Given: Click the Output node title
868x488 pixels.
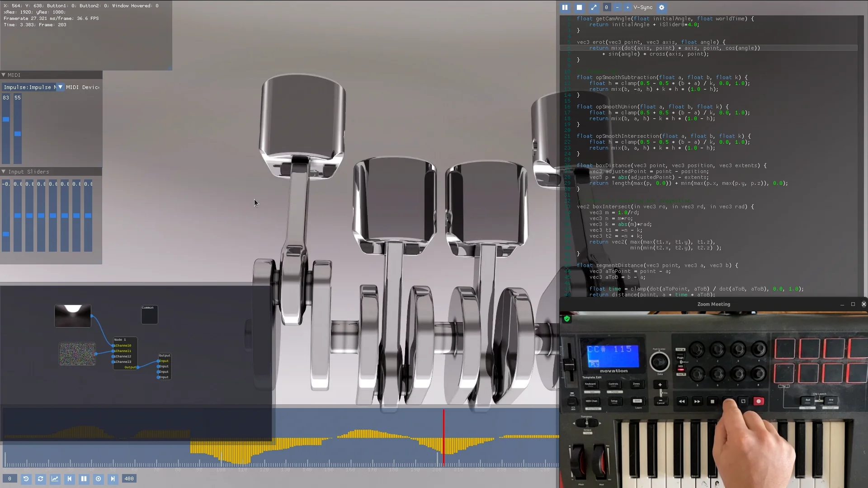Looking at the screenshot, I should [x=165, y=356].
